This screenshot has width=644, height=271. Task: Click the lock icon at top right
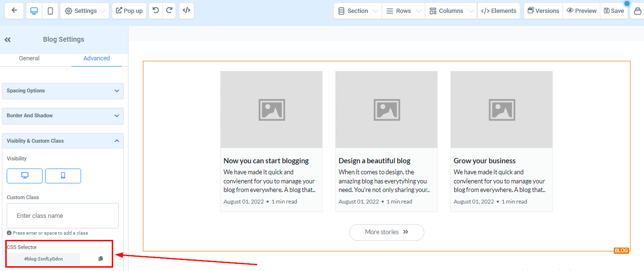tap(637, 11)
